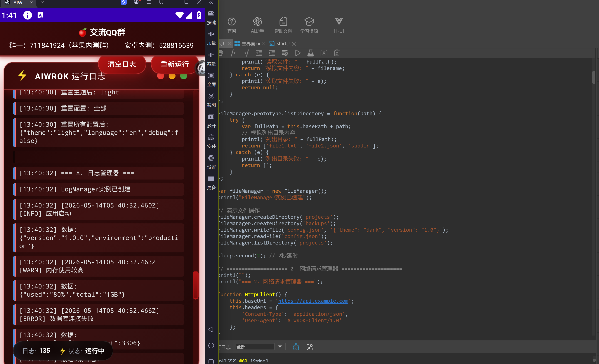Open 学习资源 learning resources
Image resolution: width=599 pixels, height=364 pixels.
pyautogui.click(x=309, y=25)
